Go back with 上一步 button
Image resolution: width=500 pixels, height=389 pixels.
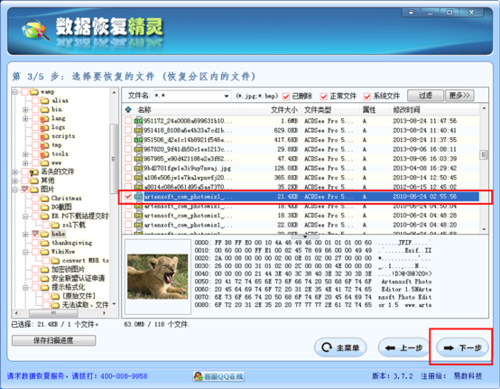coord(404,348)
